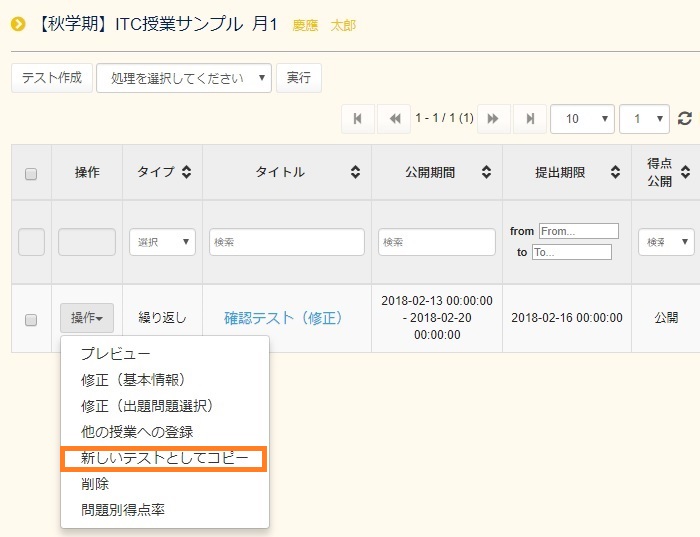Screen dimensions: 700x537
Task: Expand the タイプ filter 選択 dropdown
Action: [x=162, y=242]
